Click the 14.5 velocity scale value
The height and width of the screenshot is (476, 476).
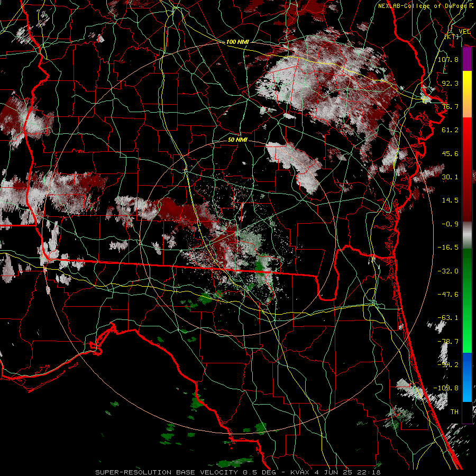click(x=450, y=200)
